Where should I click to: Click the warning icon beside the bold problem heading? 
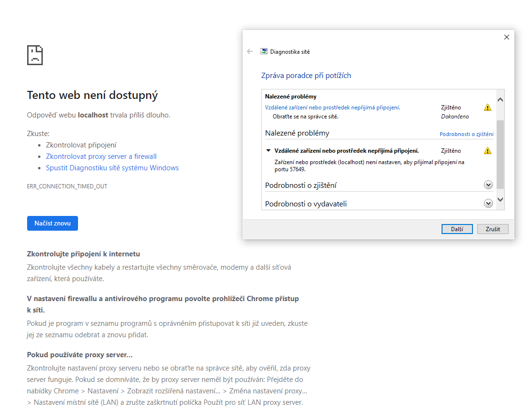tap(487, 151)
